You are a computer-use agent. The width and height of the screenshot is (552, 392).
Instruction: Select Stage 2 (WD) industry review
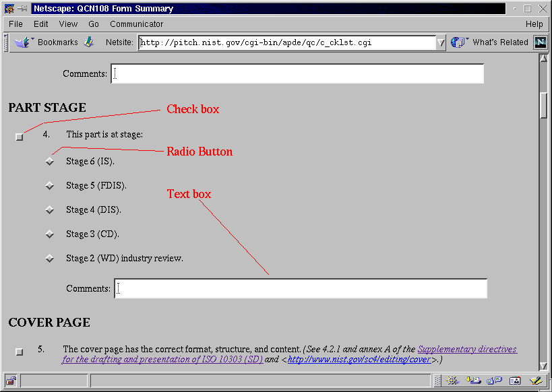(49, 259)
